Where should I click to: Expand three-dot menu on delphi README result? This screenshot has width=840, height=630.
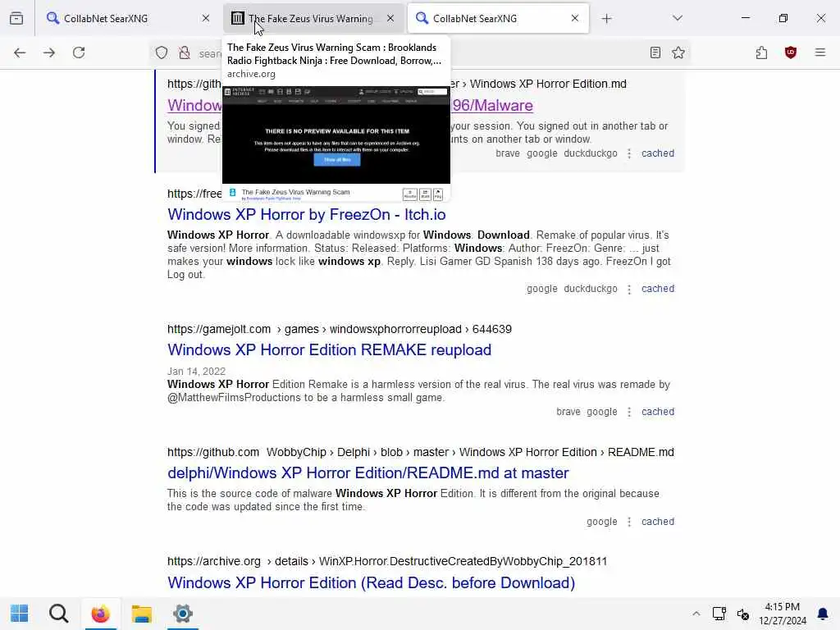point(629,523)
